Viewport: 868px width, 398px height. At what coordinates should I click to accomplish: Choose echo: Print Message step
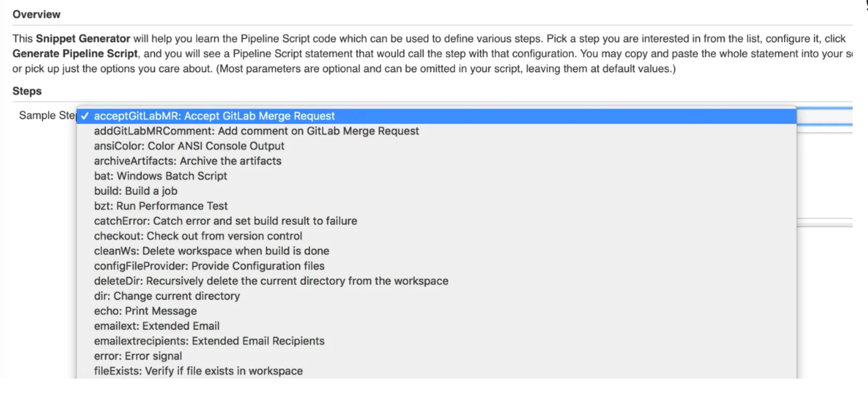(x=145, y=311)
